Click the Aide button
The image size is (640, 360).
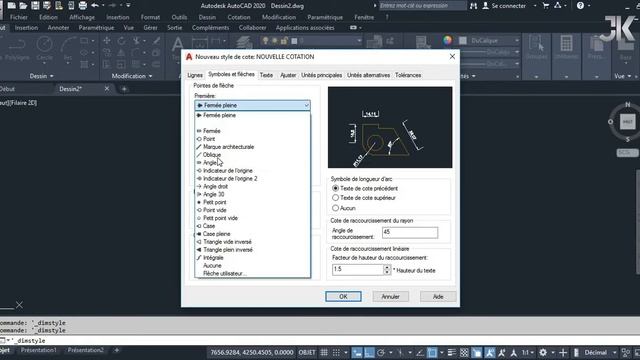pos(438,297)
